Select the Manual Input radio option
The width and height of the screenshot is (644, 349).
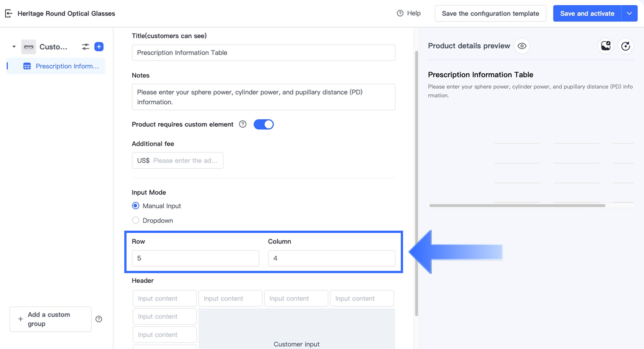[136, 206]
